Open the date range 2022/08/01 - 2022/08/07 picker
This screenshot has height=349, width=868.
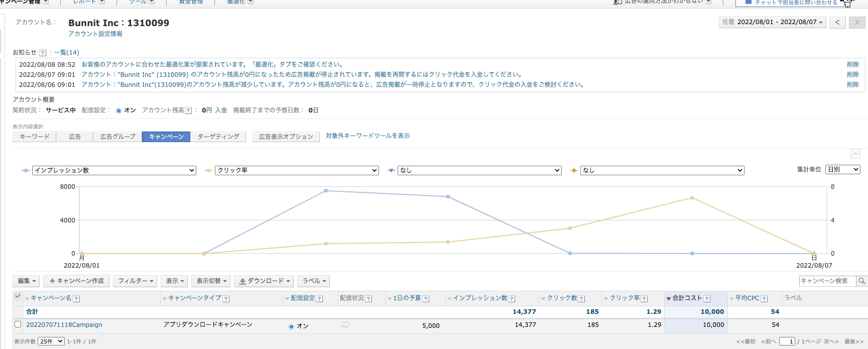click(773, 22)
